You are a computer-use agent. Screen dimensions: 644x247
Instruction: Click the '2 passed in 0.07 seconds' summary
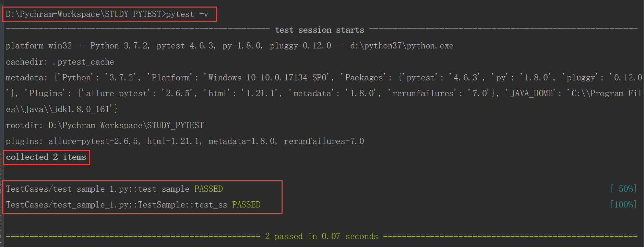point(321,236)
